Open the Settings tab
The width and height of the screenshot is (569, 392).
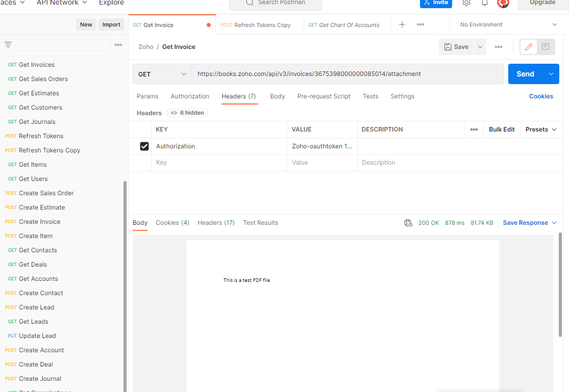pos(403,96)
